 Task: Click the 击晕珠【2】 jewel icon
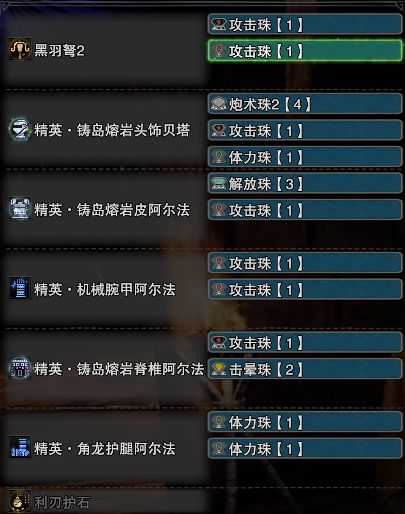[219, 369]
